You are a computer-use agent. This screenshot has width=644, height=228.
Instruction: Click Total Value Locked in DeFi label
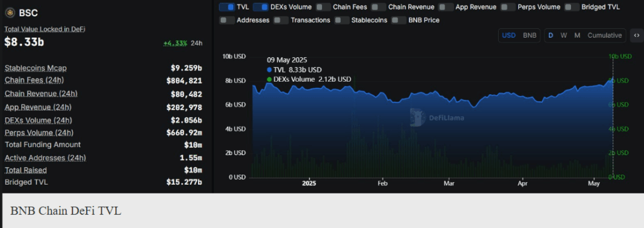pos(45,29)
